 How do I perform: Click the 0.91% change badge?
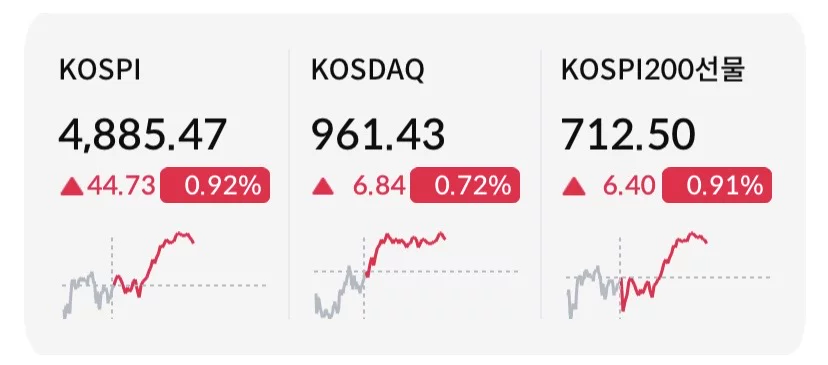point(717,185)
